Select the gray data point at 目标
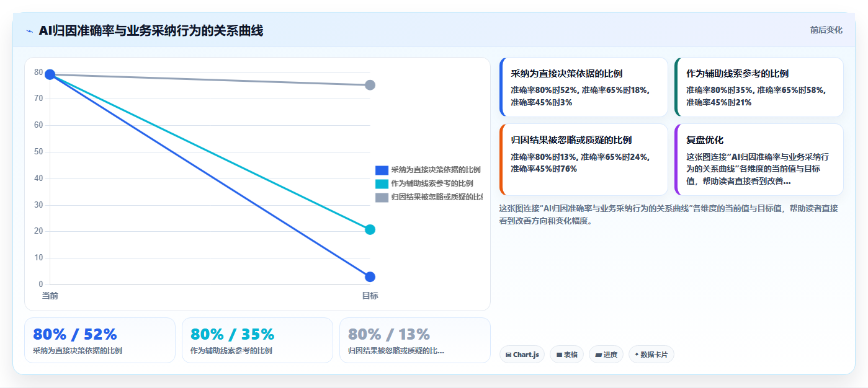The image size is (868, 388). click(x=370, y=85)
